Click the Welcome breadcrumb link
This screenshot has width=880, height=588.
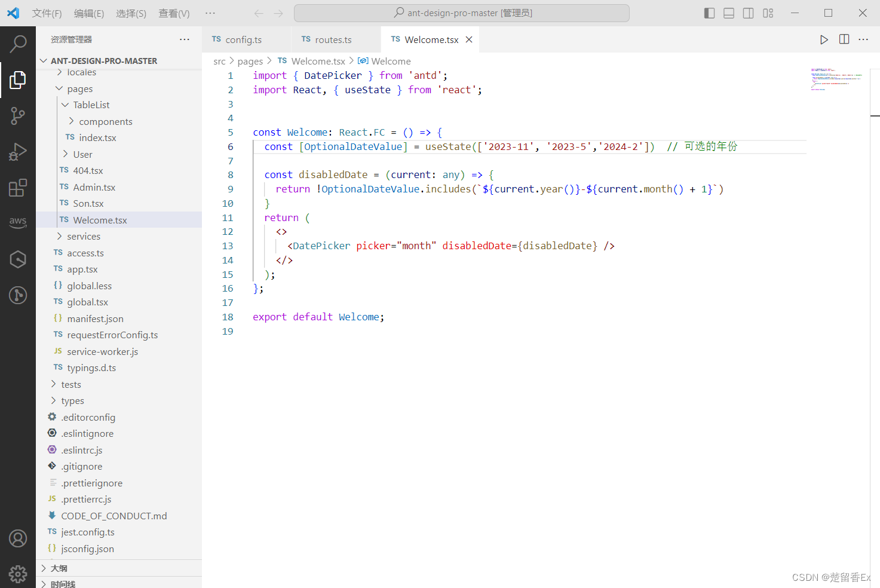390,60
